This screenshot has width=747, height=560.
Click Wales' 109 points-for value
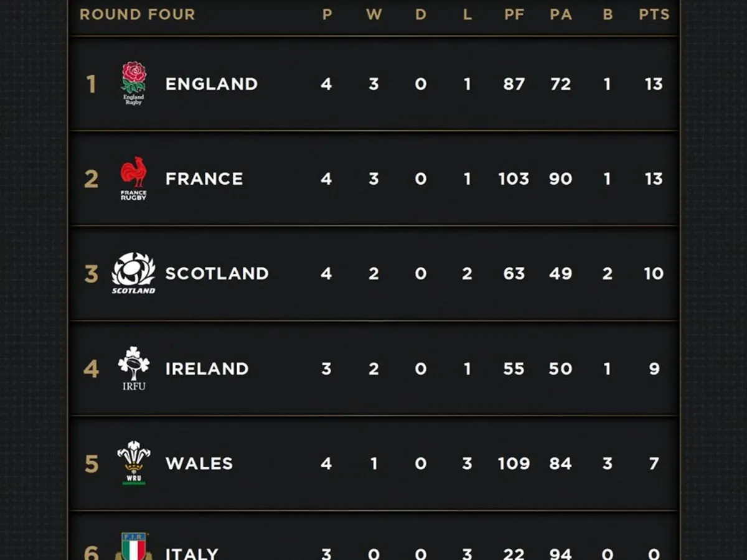point(514,464)
